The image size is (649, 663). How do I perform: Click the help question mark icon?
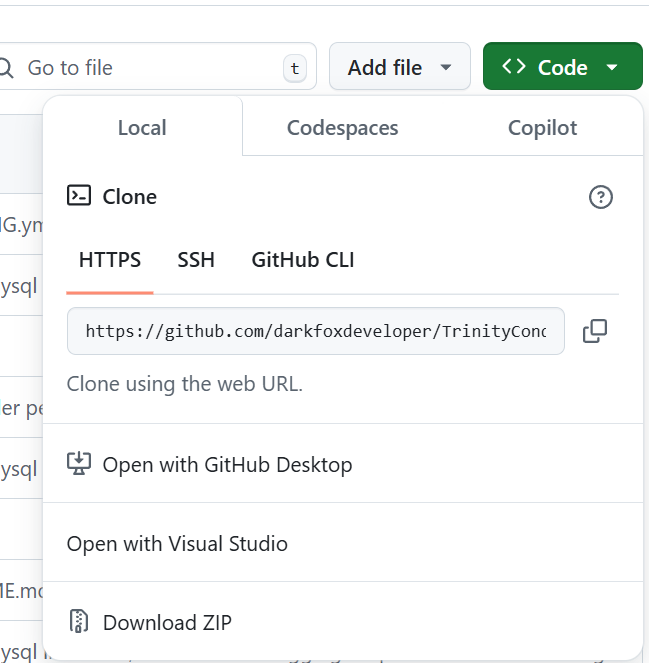click(600, 197)
